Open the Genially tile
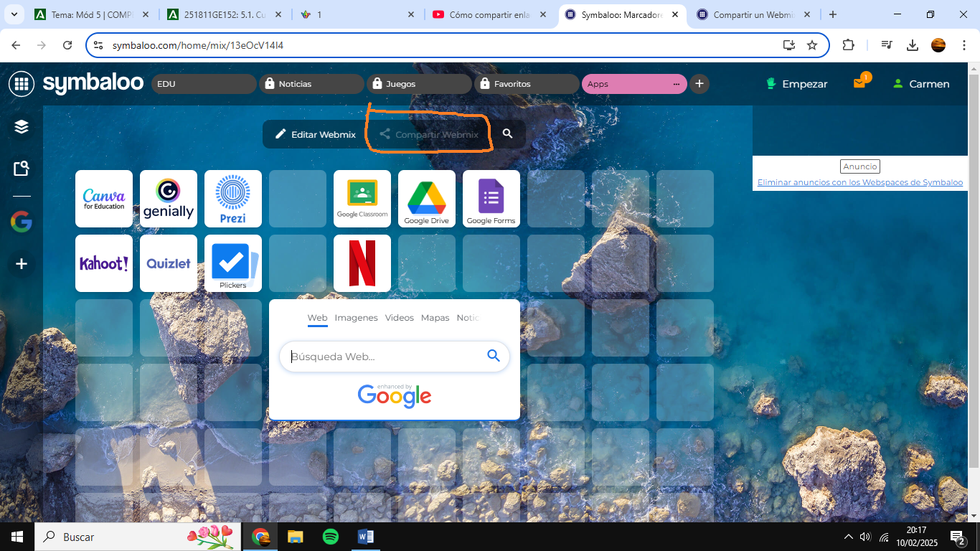 click(x=169, y=199)
